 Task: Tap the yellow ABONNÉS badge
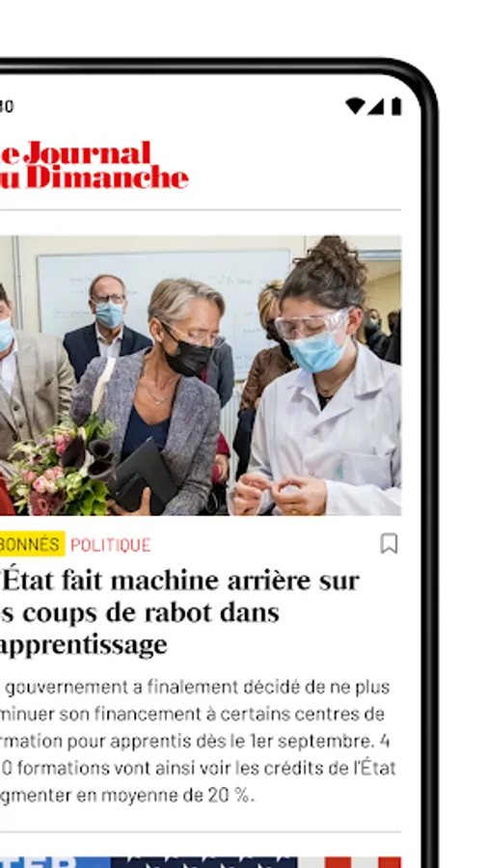click(32, 544)
